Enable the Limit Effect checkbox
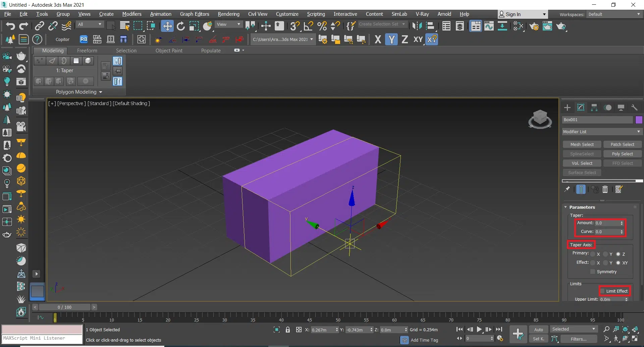Screen dimensions: 644x347 (602, 291)
